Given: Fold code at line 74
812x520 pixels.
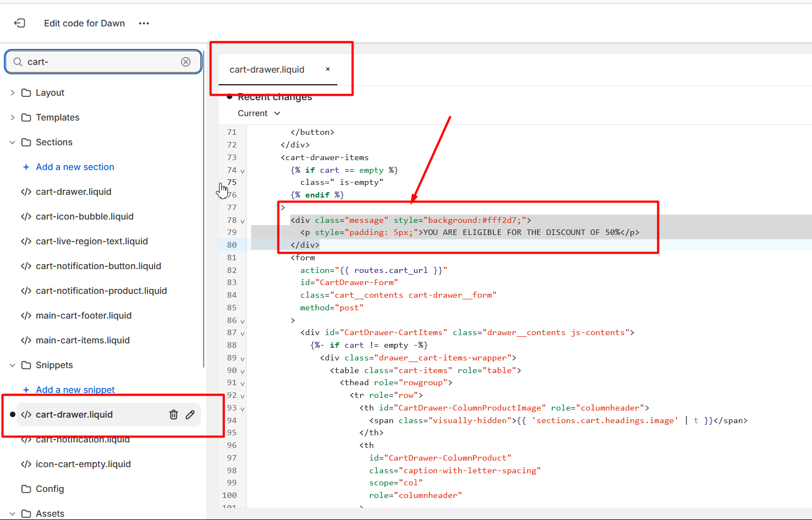Looking at the screenshot, I should 242,171.
